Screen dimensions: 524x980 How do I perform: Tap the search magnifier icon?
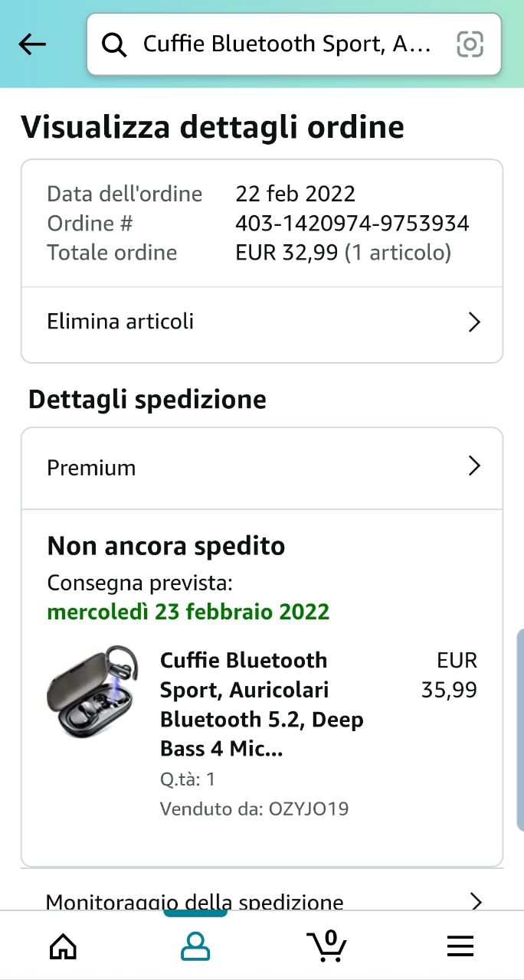[x=114, y=45]
